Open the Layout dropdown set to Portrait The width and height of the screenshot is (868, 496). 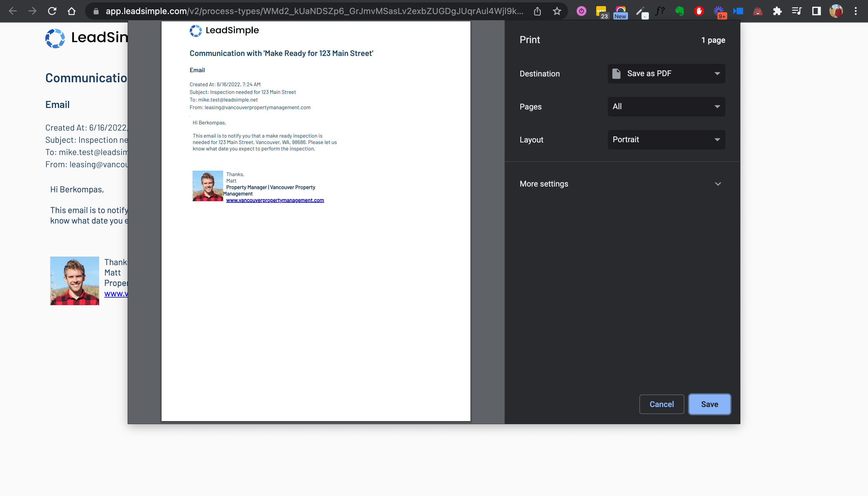click(666, 140)
